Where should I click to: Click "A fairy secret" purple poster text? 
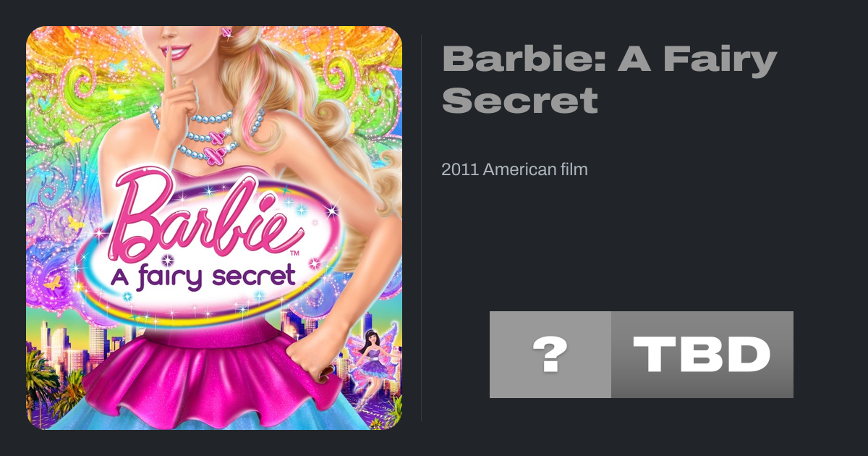pos(203,276)
